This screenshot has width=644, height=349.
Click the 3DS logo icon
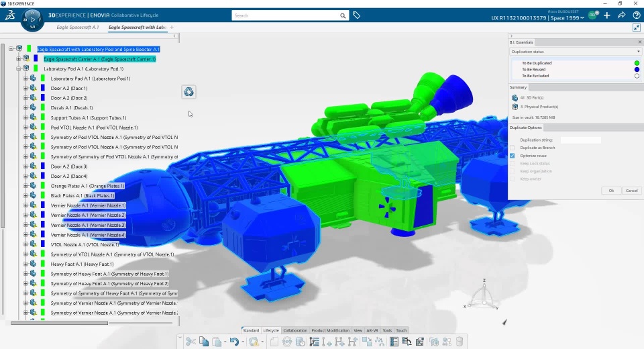click(x=10, y=15)
